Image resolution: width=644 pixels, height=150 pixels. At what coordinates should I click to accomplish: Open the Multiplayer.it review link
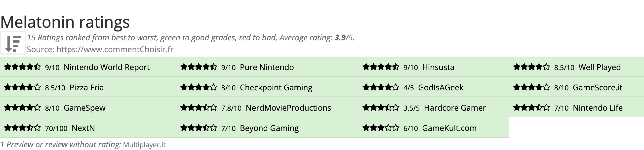[x=144, y=145]
